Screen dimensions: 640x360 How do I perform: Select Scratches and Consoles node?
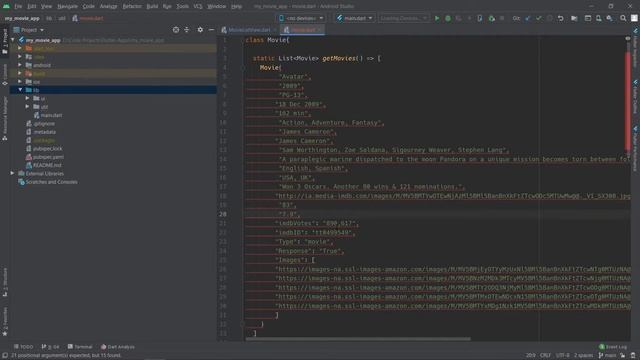click(47, 182)
